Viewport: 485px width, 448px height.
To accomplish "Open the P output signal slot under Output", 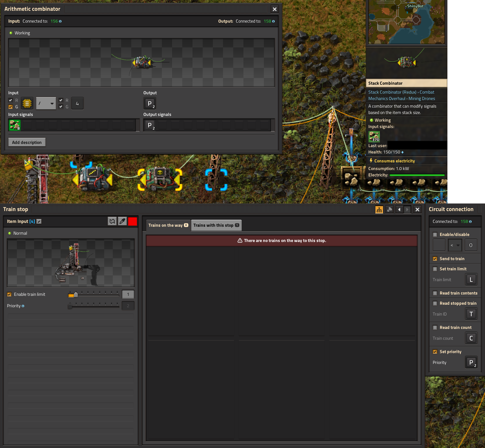I will tap(150, 103).
